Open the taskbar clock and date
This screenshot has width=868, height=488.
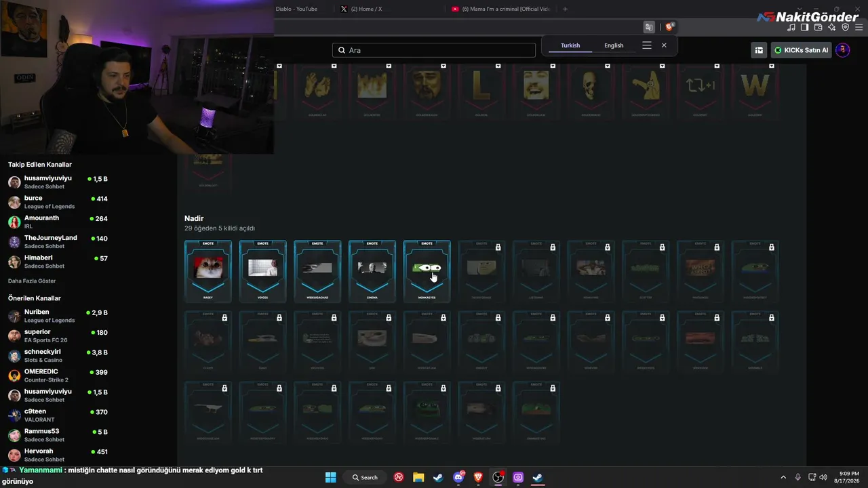click(x=848, y=477)
